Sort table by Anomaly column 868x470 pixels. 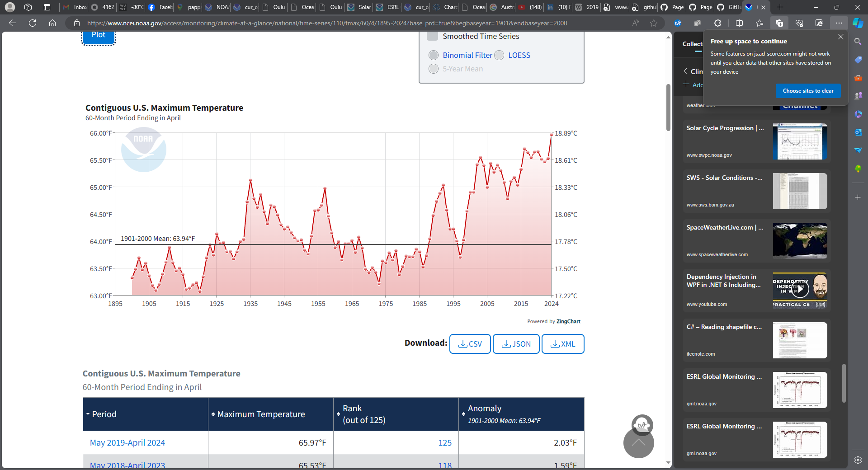[x=484, y=409]
